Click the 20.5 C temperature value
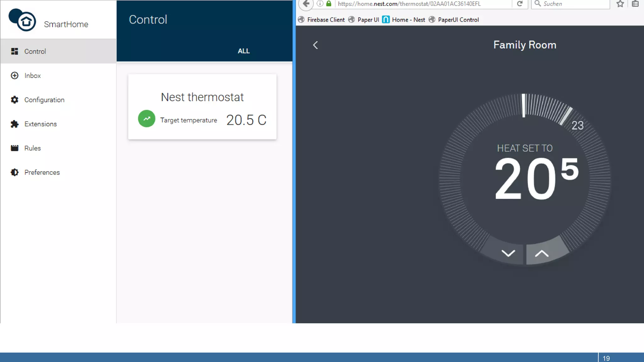Screen dimensions: 644x362 point(246,120)
